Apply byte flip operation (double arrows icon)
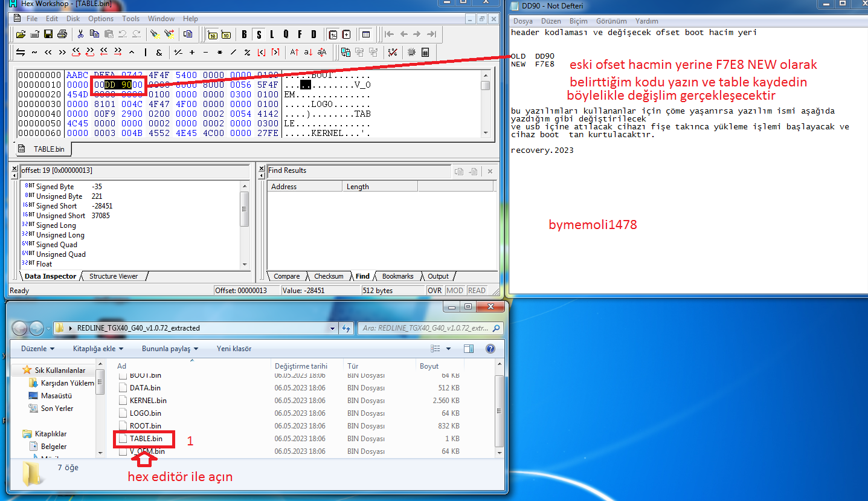The height and width of the screenshot is (501, 868). 21,52
